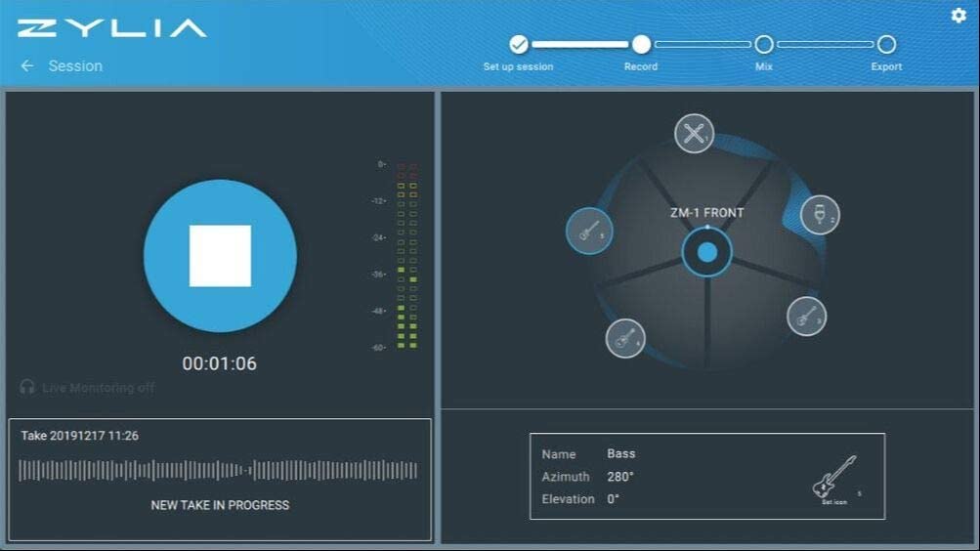980x551 pixels.
Task: Click the Elevation value 0°
Action: pyautogui.click(x=613, y=499)
